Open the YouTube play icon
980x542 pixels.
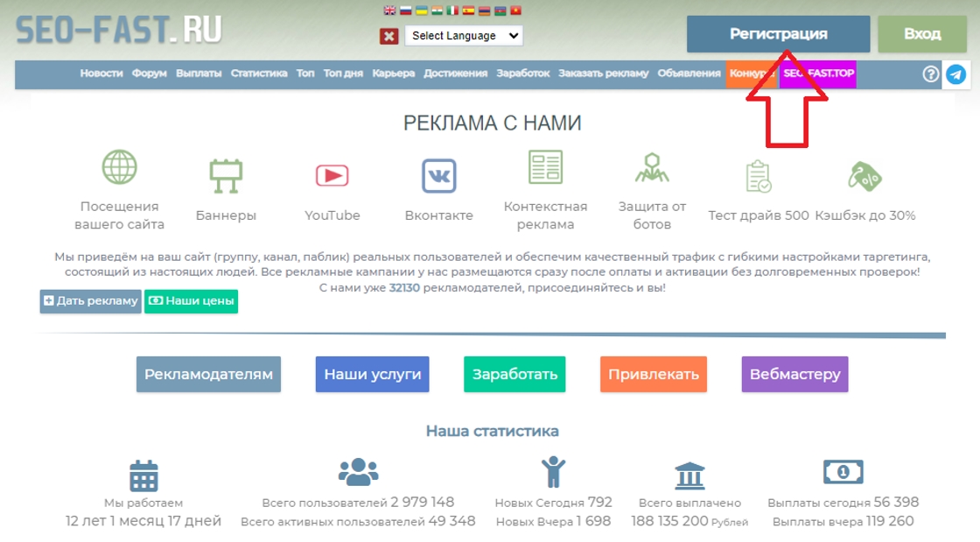(x=332, y=176)
